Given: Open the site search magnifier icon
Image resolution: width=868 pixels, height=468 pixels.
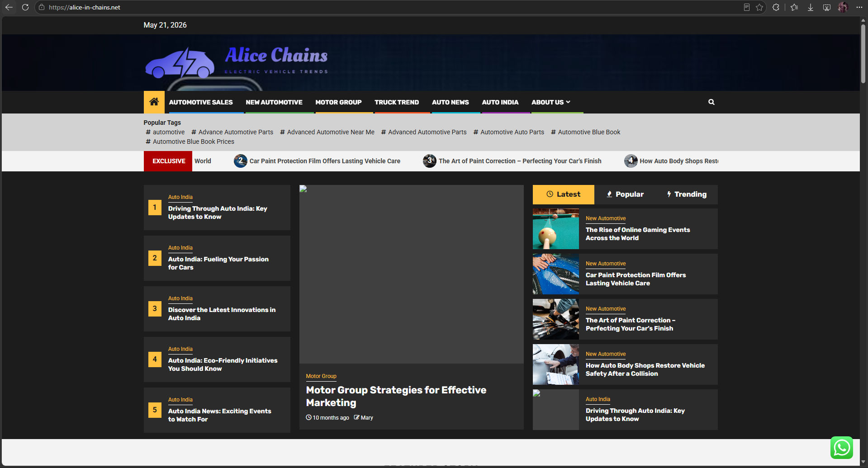Looking at the screenshot, I should coord(711,102).
